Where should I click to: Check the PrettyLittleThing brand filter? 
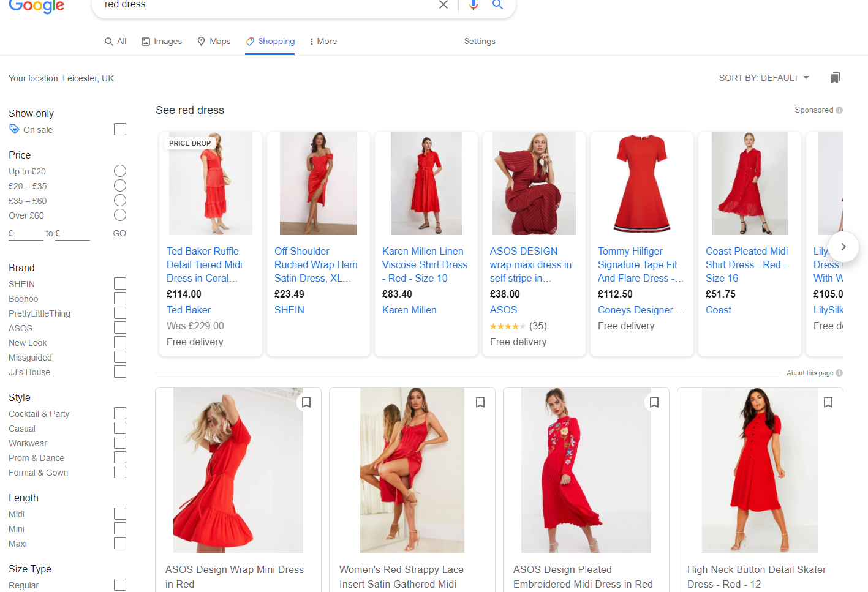click(x=120, y=313)
